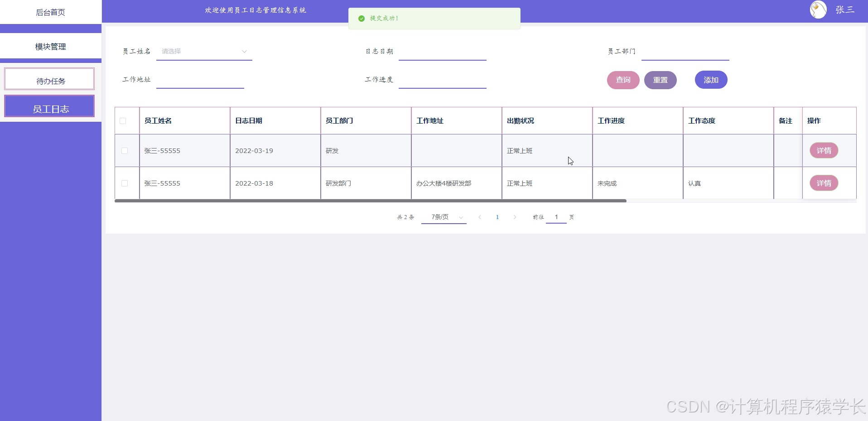Click the 欢迎使用员工日志管理信息系统 title
This screenshot has height=421, width=868.
(256, 10)
